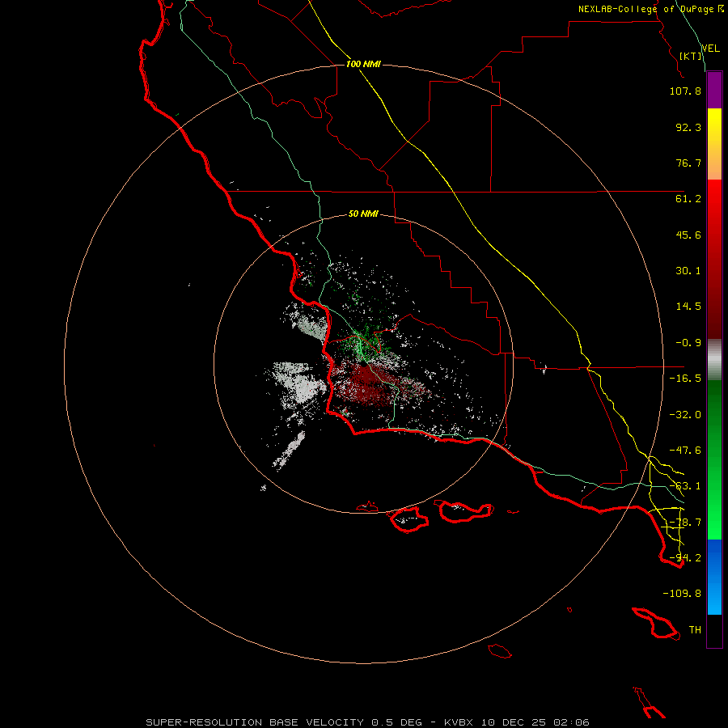
Task: Click the Super-Resolution Base Velocity caption
Action: pos(367,722)
